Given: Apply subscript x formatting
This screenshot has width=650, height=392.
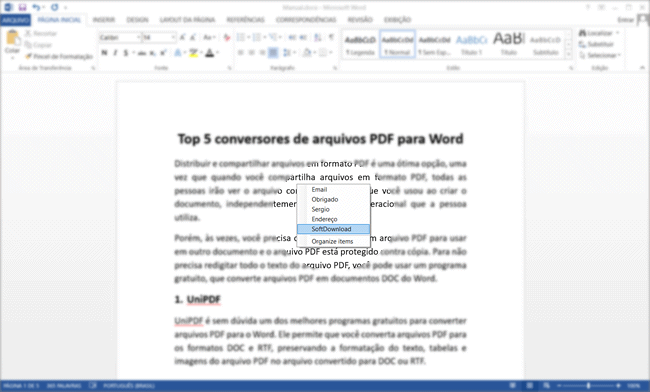Looking at the screenshot, I should 153,53.
